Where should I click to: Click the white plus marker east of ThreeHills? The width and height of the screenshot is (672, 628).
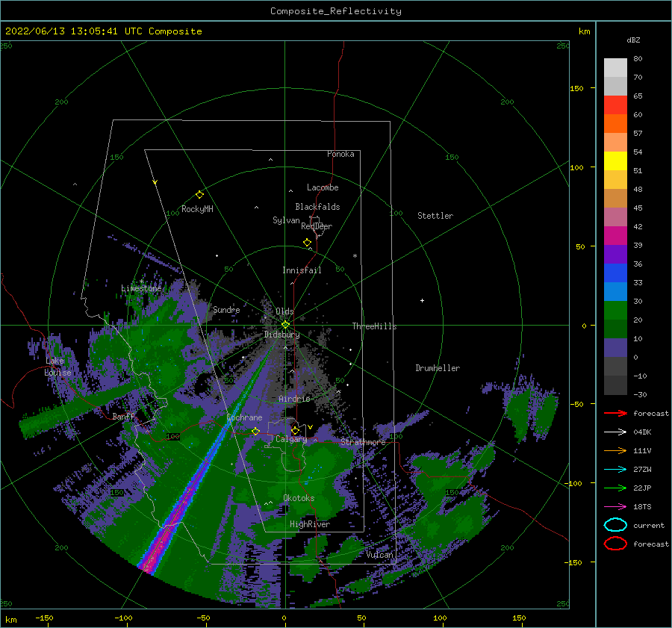(x=422, y=300)
